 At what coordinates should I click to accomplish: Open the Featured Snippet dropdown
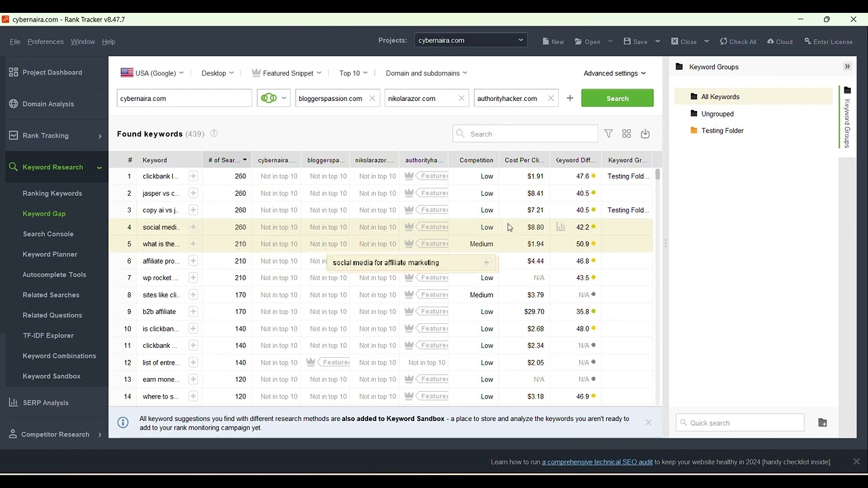pos(286,73)
